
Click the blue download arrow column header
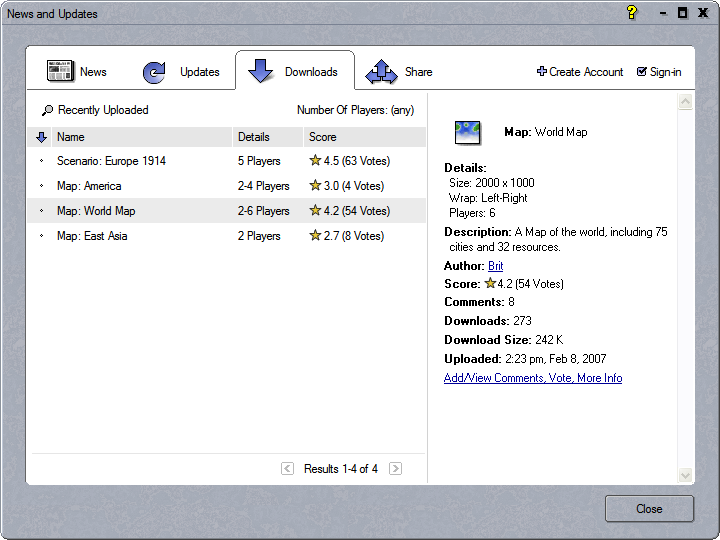tap(41, 137)
